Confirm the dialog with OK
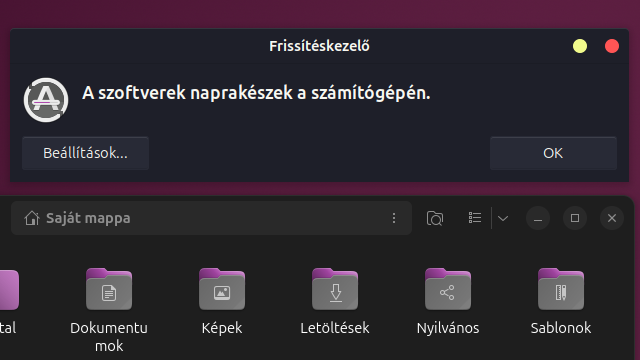 (553, 153)
